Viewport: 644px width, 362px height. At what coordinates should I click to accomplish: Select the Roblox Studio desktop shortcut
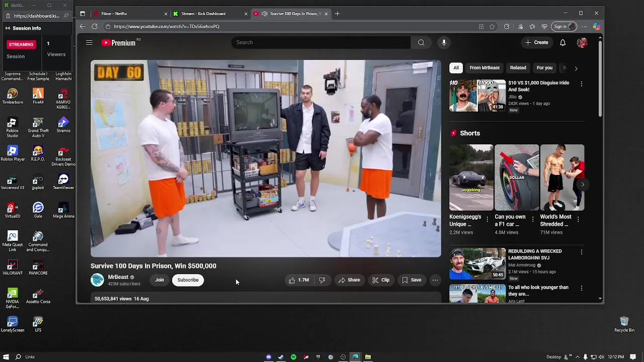tap(13, 128)
